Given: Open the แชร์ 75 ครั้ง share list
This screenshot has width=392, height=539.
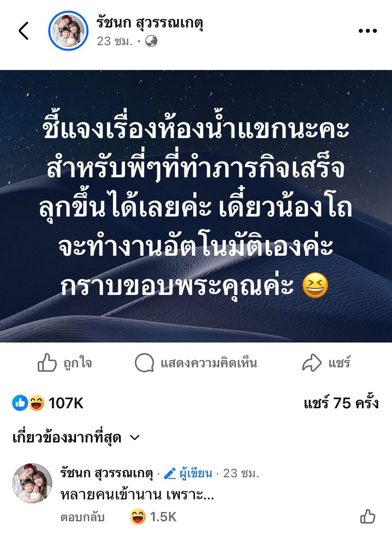Looking at the screenshot, I should (x=341, y=403).
